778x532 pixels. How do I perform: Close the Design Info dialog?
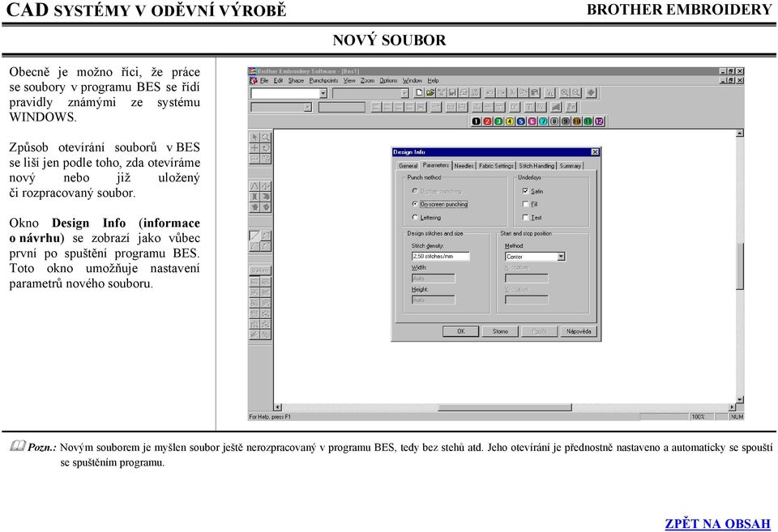click(x=595, y=152)
